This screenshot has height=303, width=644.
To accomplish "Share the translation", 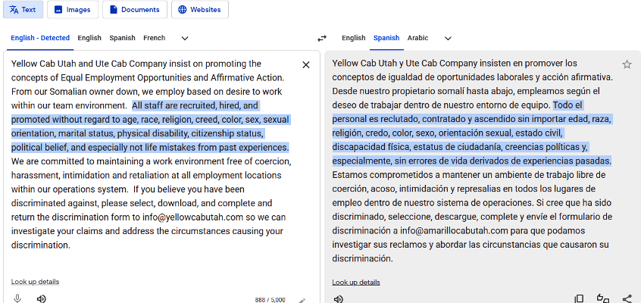I will [627, 299].
